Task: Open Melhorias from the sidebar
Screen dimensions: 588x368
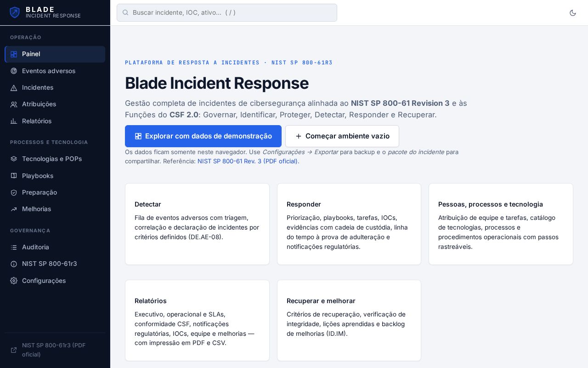Action: click(55, 209)
